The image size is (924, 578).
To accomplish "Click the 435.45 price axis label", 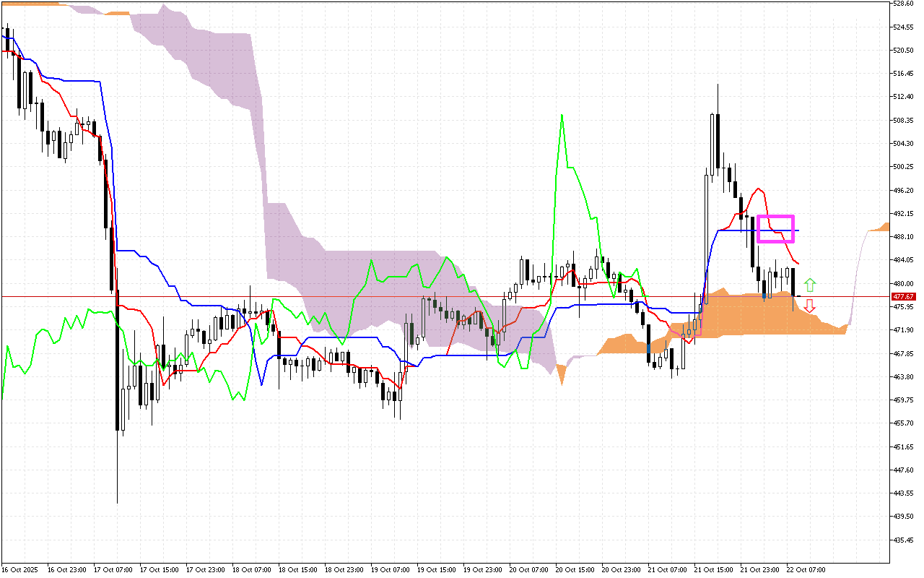I will coord(903,540).
